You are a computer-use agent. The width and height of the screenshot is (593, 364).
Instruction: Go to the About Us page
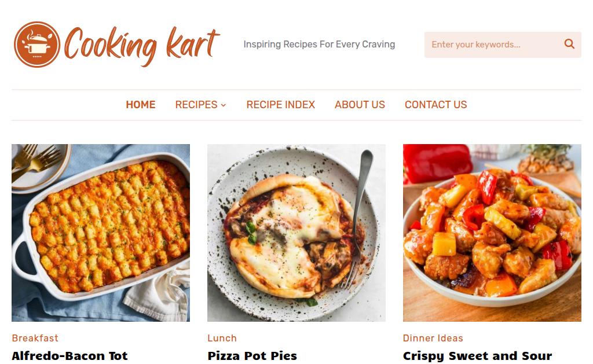[x=360, y=105]
